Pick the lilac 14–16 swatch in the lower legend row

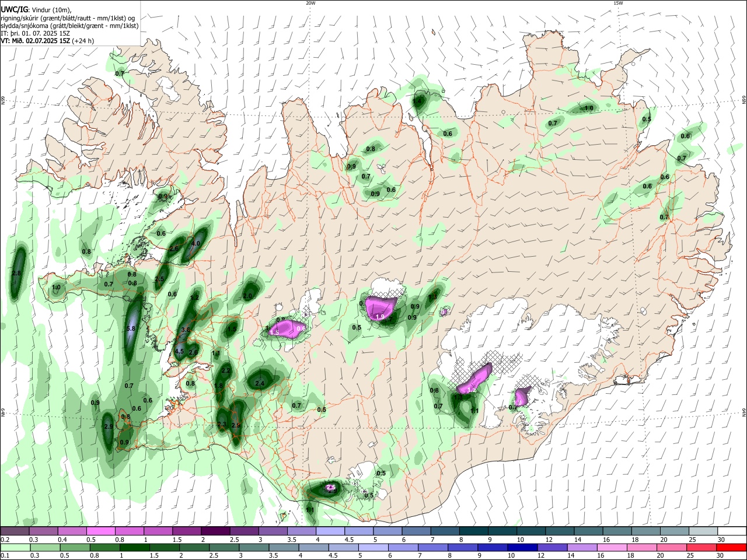click(x=582, y=547)
